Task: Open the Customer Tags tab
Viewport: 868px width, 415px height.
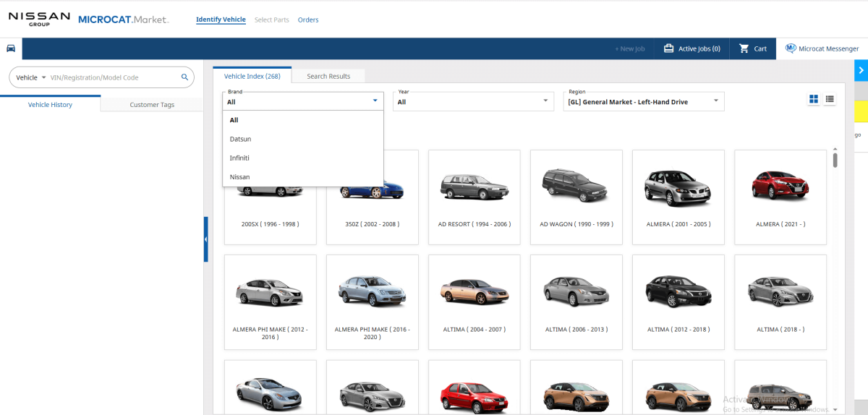Action: tap(152, 105)
